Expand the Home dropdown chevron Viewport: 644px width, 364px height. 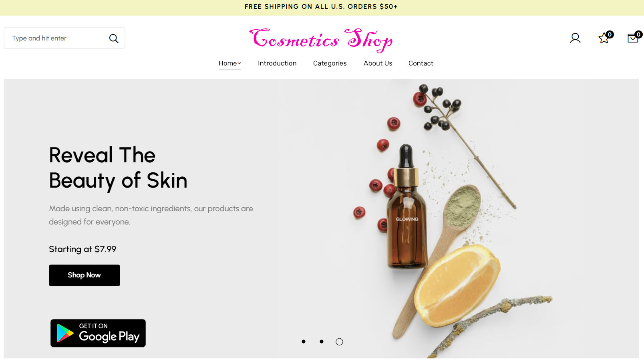point(239,63)
